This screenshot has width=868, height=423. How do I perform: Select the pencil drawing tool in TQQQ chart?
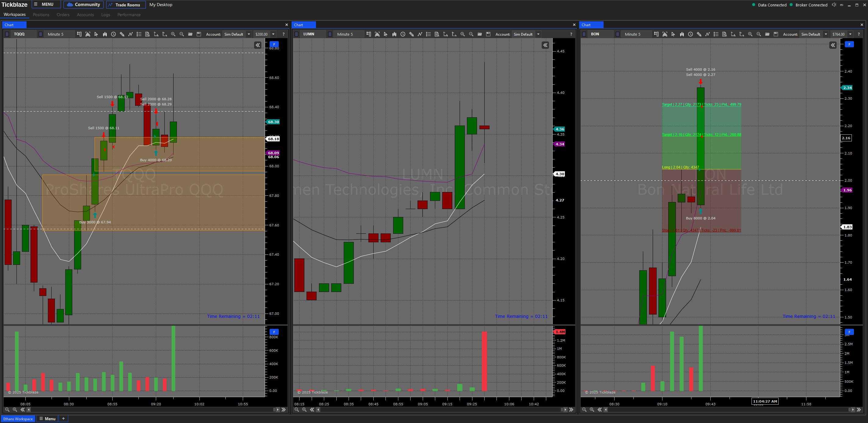point(122,34)
